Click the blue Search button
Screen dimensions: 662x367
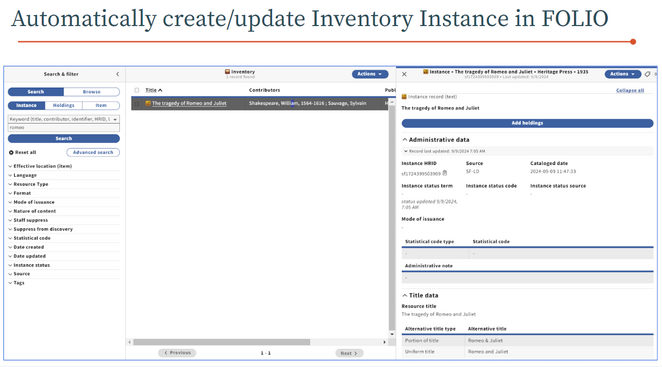(64, 139)
